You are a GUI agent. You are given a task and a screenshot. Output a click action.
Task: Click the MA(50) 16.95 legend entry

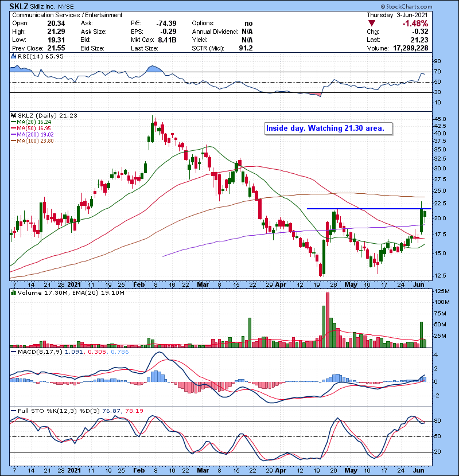(31, 128)
